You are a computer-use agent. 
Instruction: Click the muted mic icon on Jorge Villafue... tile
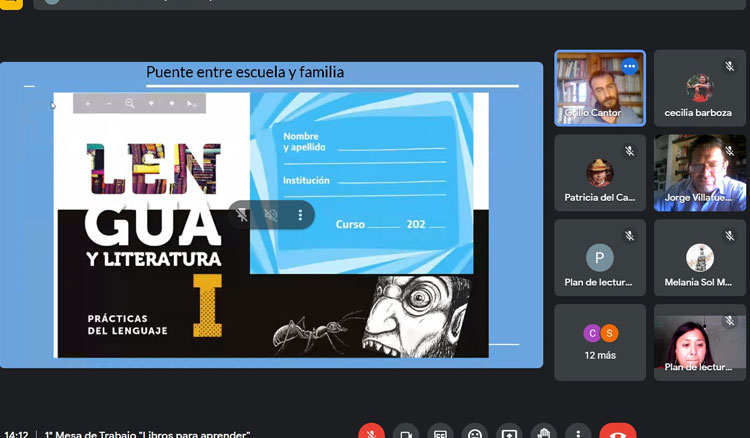point(729,151)
